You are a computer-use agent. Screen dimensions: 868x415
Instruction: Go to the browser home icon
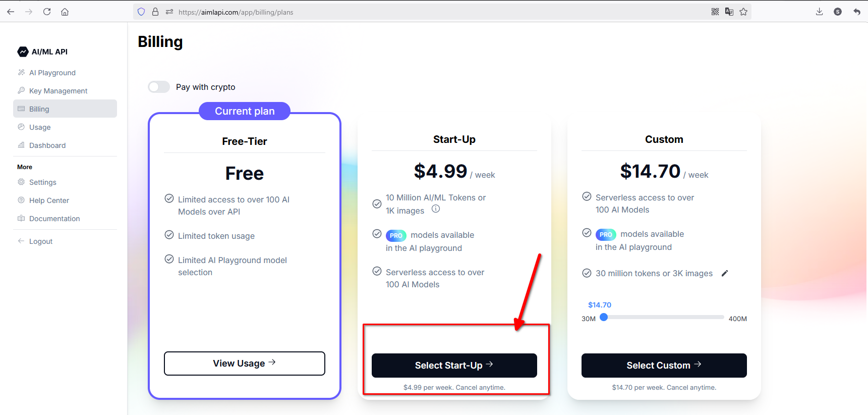[x=65, y=12]
